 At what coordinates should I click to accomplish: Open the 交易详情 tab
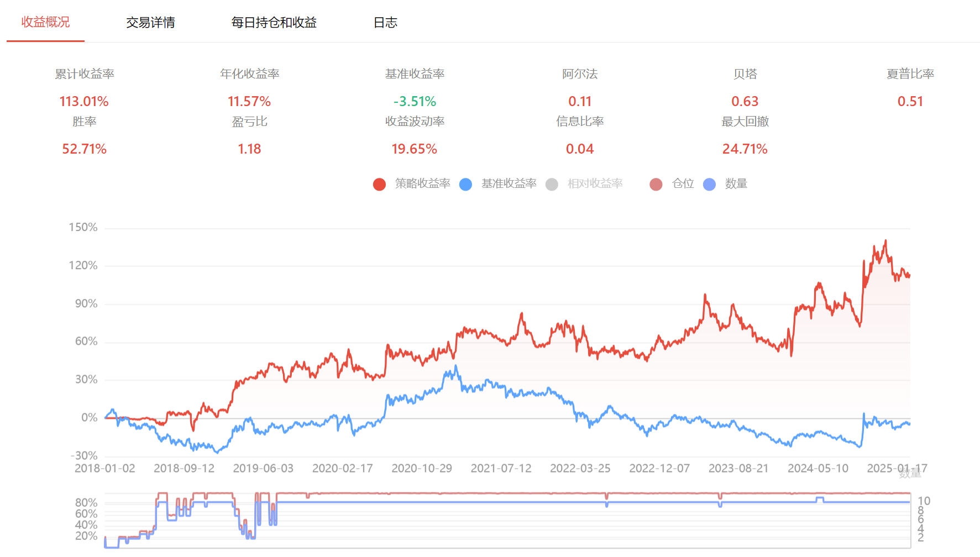coord(150,23)
